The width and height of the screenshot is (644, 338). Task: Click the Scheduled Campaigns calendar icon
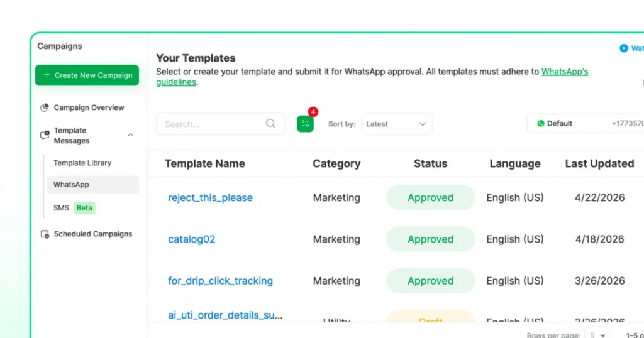45,234
